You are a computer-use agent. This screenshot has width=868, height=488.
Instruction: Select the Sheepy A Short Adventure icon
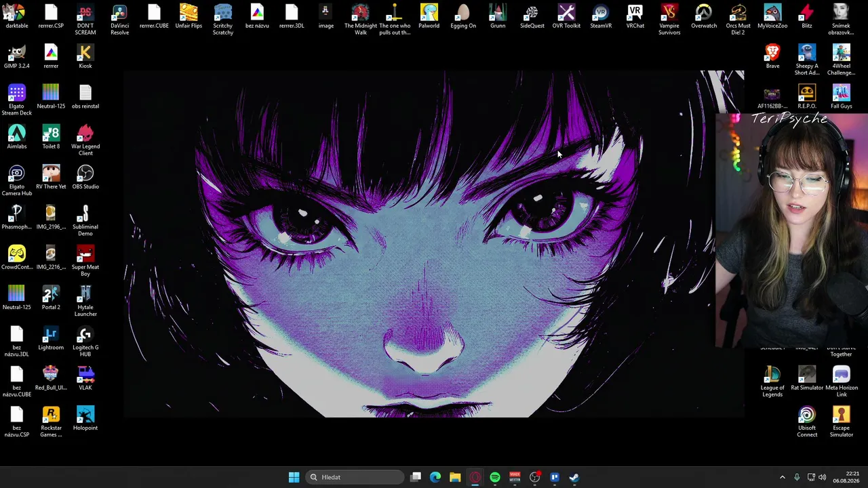(x=807, y=60)
